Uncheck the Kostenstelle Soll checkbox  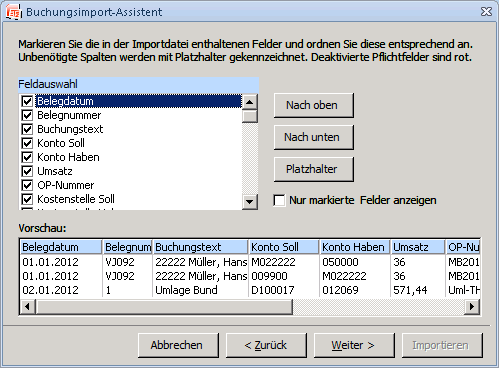(27, 199)
